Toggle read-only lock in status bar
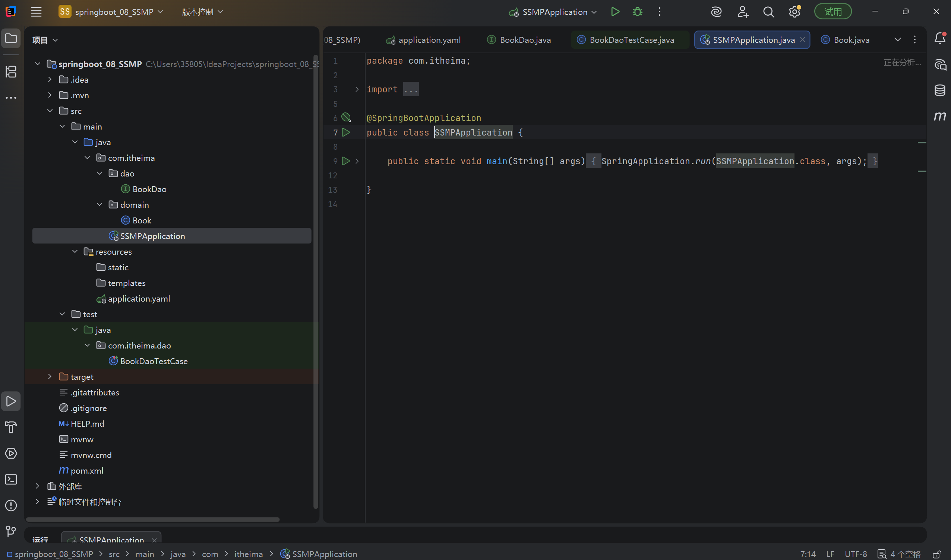The image size is (951, 560). pos(936,554)
